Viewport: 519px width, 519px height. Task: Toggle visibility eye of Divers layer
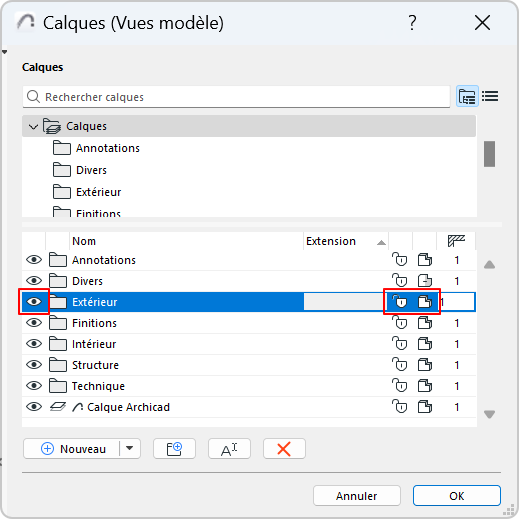click(34, 281)
